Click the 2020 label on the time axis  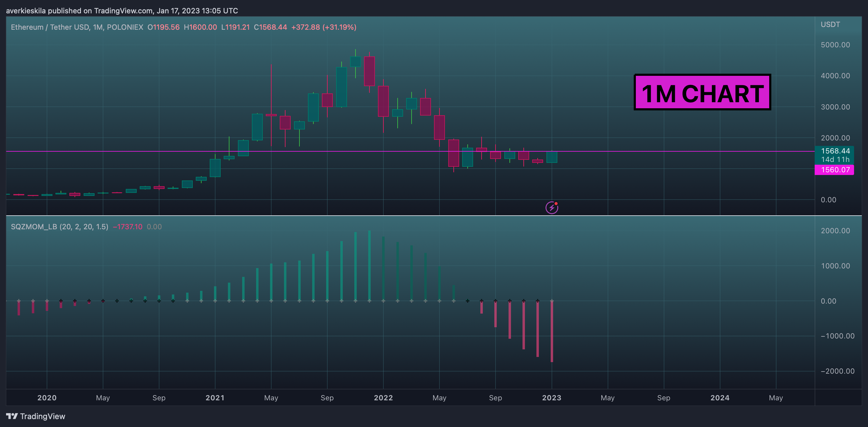pos(47,398)
